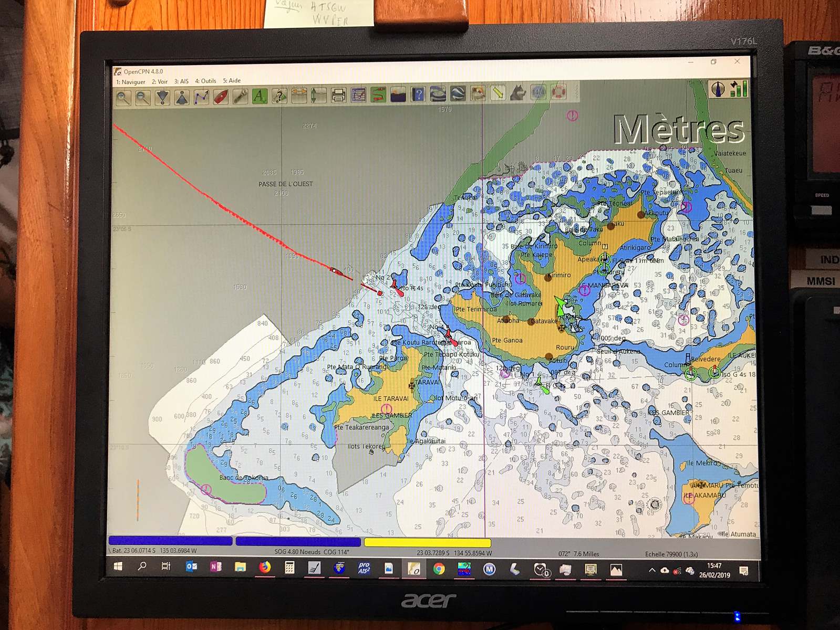The width and height of the screenshot is (840, 630).
Task: Toggle chart text display with green A
Action: [x=260, y=96]
